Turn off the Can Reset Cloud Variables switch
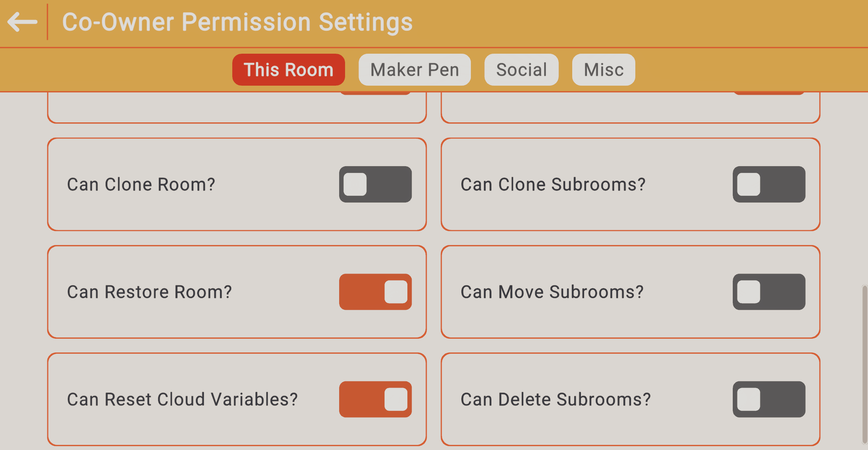868x450 pixels. [375, 399]
